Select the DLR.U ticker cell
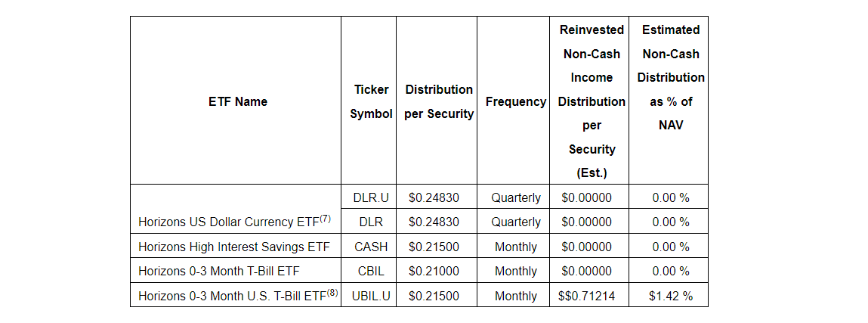Screen dimensions: 868x323 point(371,197)
